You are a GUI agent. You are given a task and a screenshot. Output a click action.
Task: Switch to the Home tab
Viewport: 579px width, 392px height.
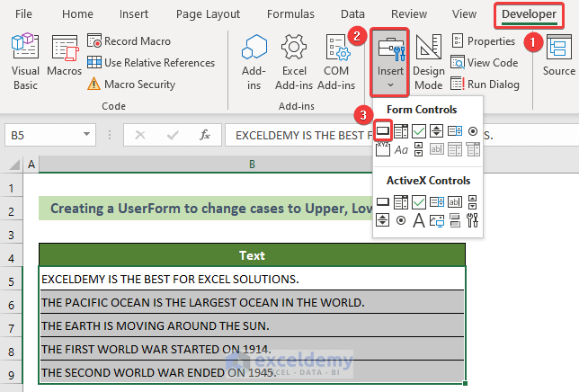pyautogui.click(x=77, y=14)
